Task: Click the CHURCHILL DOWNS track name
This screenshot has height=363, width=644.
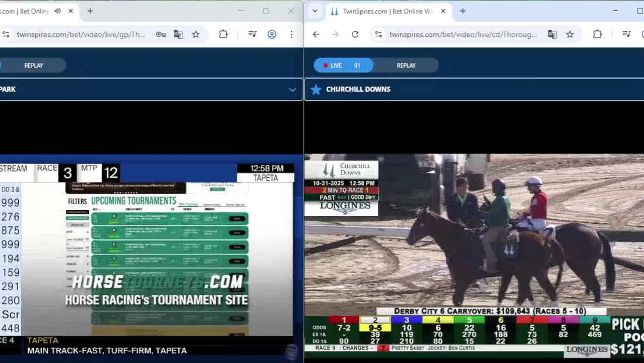Action: click(358, 89)
